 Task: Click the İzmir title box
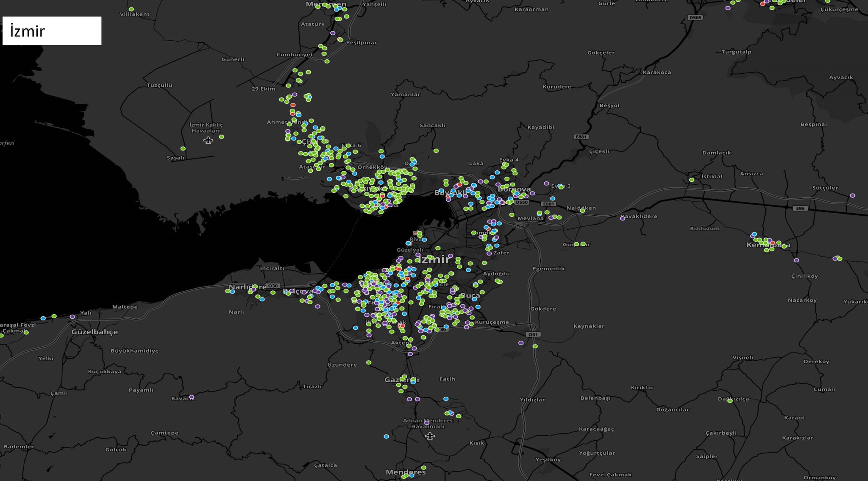tap(52, 31)
